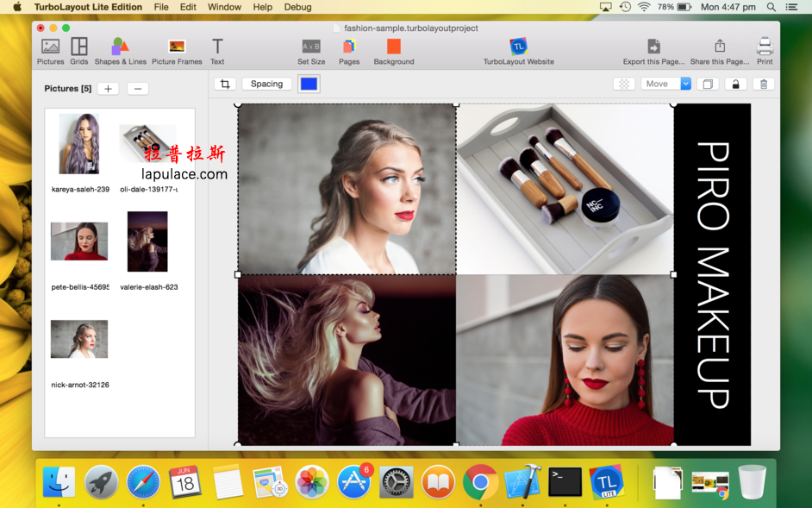The height and width of the screenshot is (508, 812).
Task: Toggle the lock icon
Action: pos(735,84)
